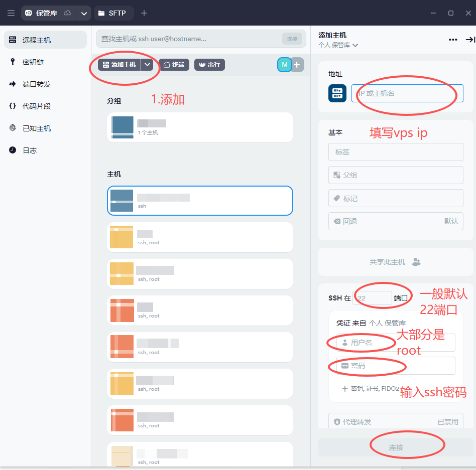Click the three-dot more options icon
This screenshot has height=470, width=476.
pyautogui.click(x=453, y=40)
